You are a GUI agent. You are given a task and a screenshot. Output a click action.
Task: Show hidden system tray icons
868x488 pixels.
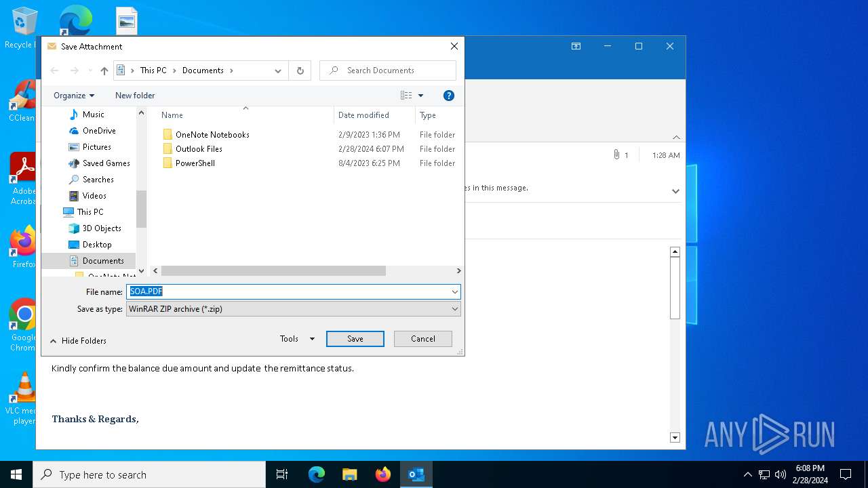pos(748,474)
